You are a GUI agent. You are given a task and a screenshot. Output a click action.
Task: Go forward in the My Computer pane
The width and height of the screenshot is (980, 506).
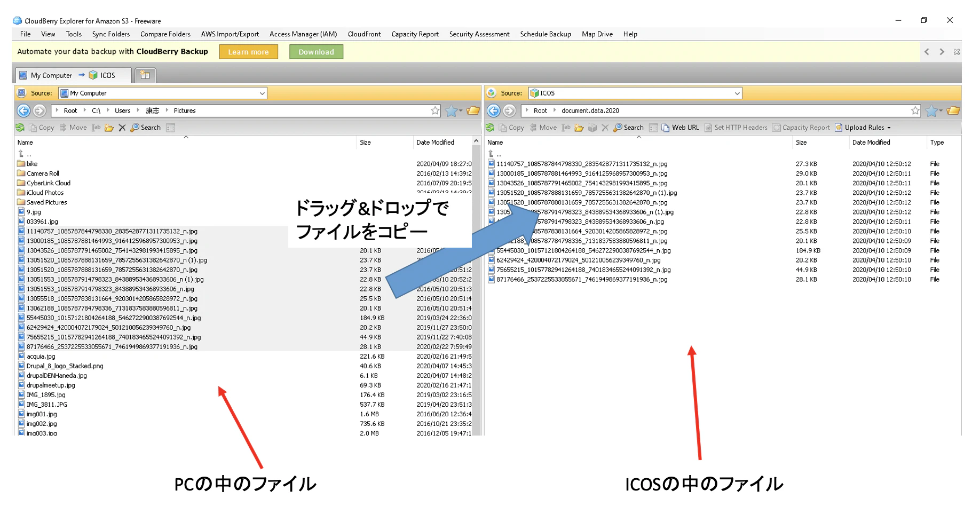coord(39,110)
